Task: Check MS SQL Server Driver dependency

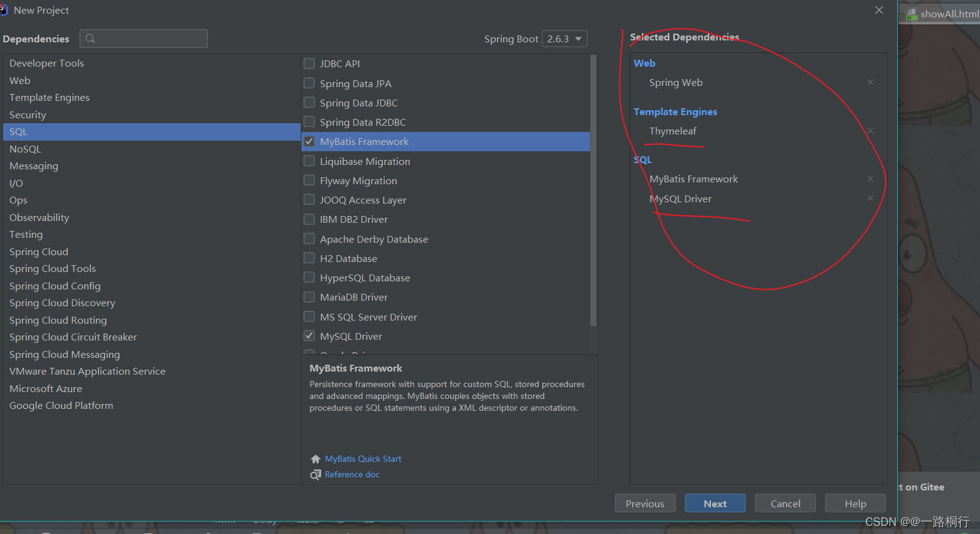Action: pyautogui.click(x=309, y=316)
